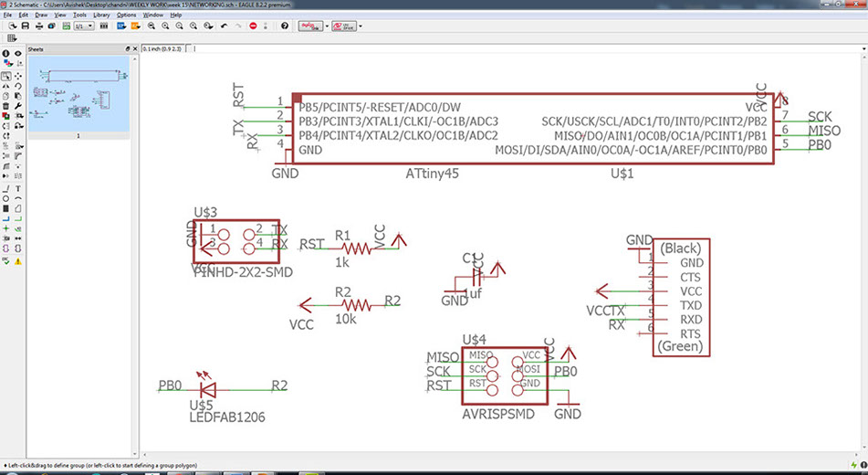Click the R1 1k resistor symbol

click(x=356, y=248)
